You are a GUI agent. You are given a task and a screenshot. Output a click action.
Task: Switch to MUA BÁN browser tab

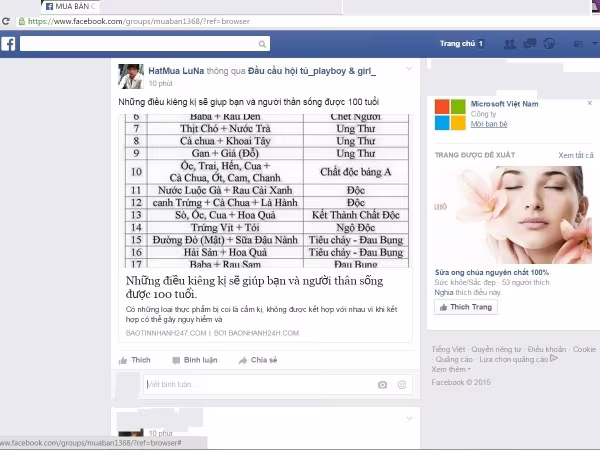coord(71,7)
